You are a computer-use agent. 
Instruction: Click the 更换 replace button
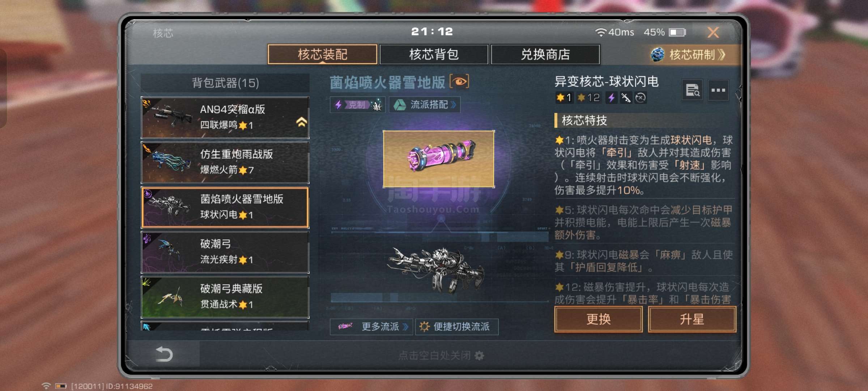click(599, 319)
